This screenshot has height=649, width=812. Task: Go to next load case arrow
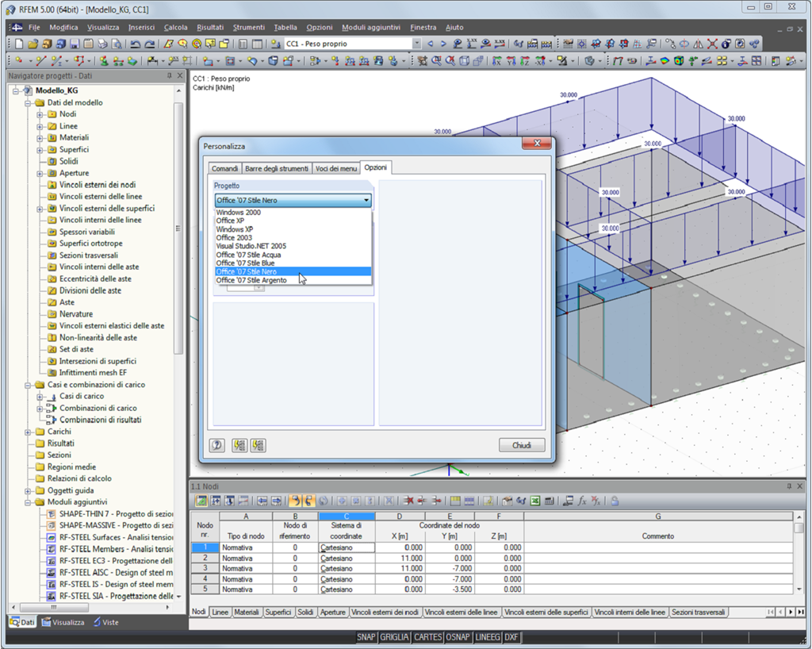coord(443,44)
